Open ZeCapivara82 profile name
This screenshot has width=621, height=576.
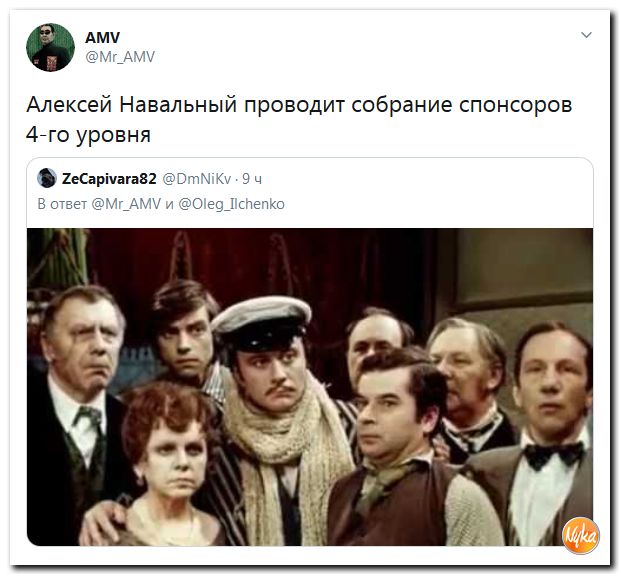tap(109, 179)
